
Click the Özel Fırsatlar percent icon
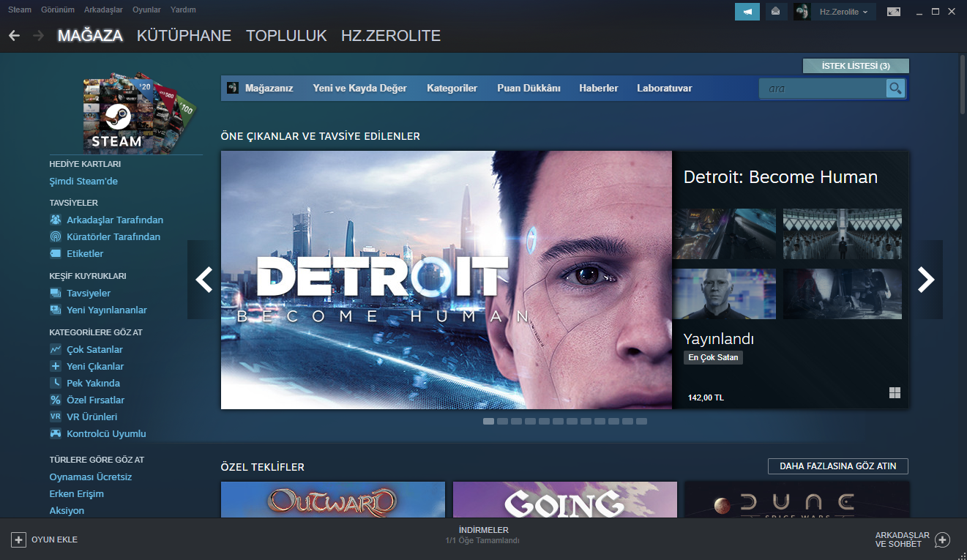pyautogui.click(x=56, y=400)
